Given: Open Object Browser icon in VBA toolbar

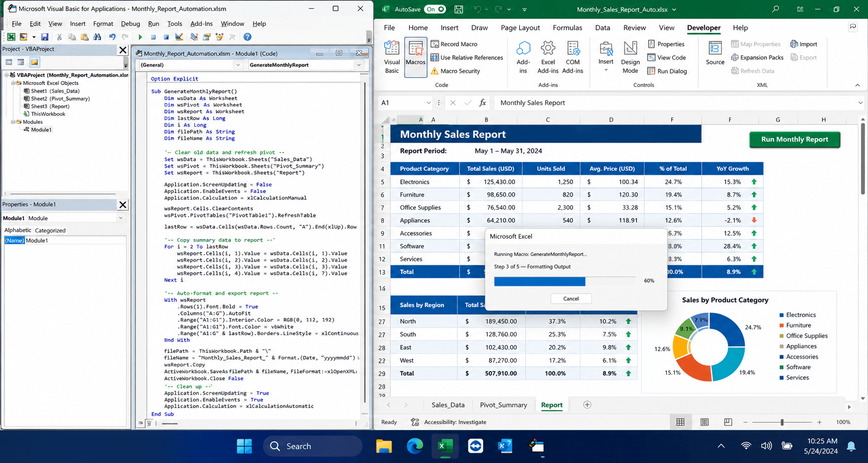Looking at the screenshot, I should [219, 37].
